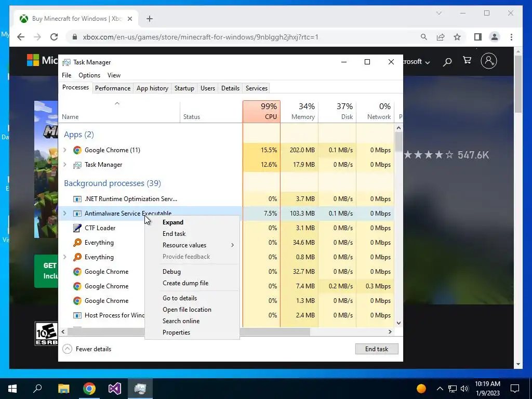Switch to the App history tab
Screen dimensions: 532x399
coord(152,88)
